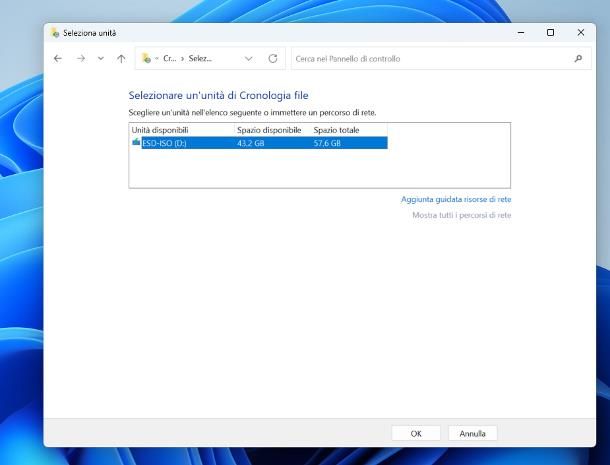Screen dimensions: 610x465
Task: Refresh the address bar location
Action: coord(272,59)
